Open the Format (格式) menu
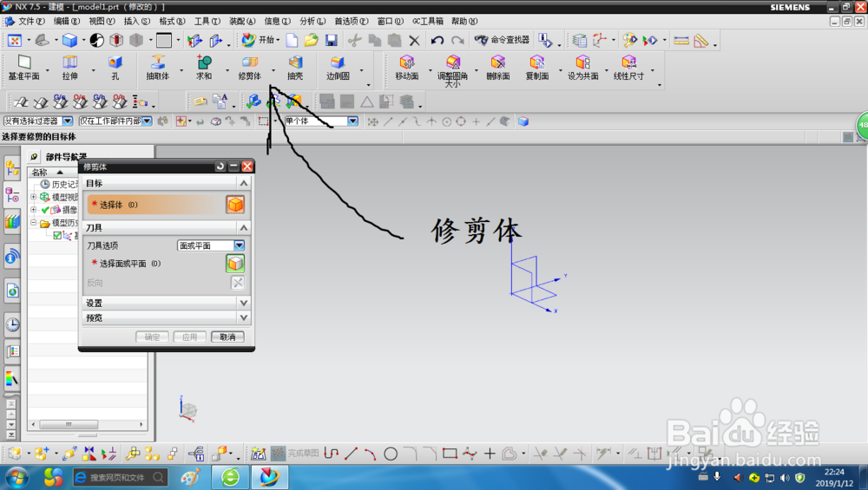This screenshot has width=868, height=490. click(172, 21)
